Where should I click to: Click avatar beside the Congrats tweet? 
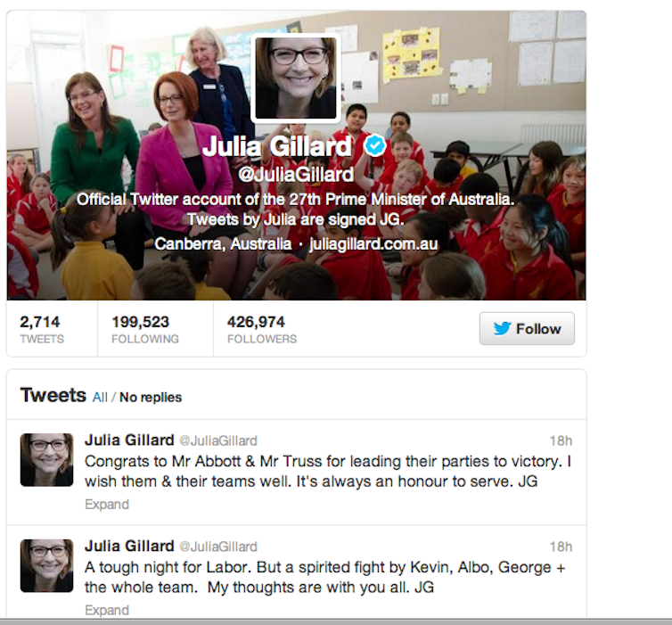(46, 459)
